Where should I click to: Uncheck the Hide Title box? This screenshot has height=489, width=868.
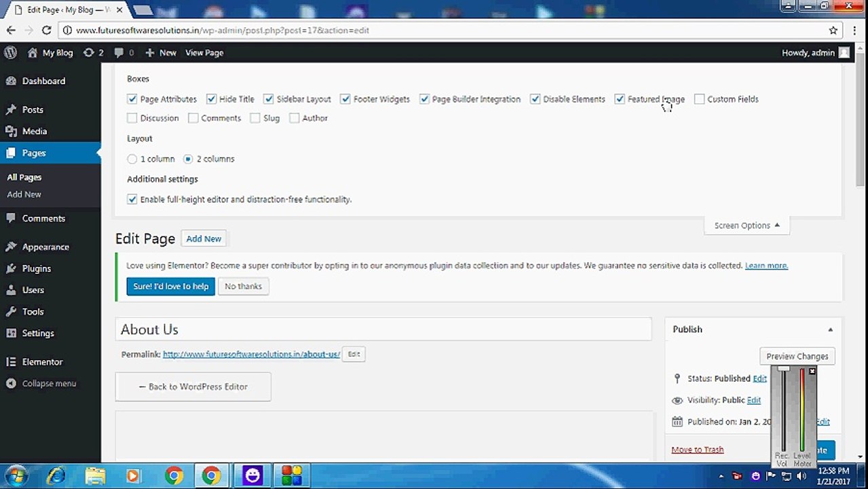211,99
